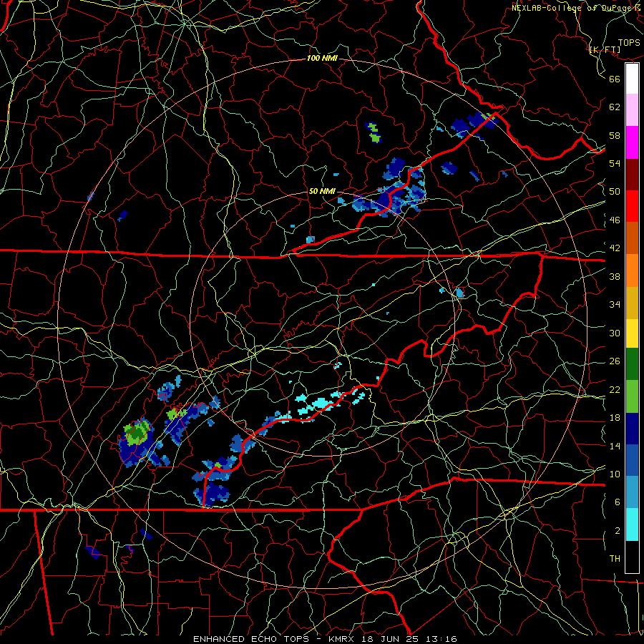
Task: Click the '[K FT]' units label
Action: [605, 49]
